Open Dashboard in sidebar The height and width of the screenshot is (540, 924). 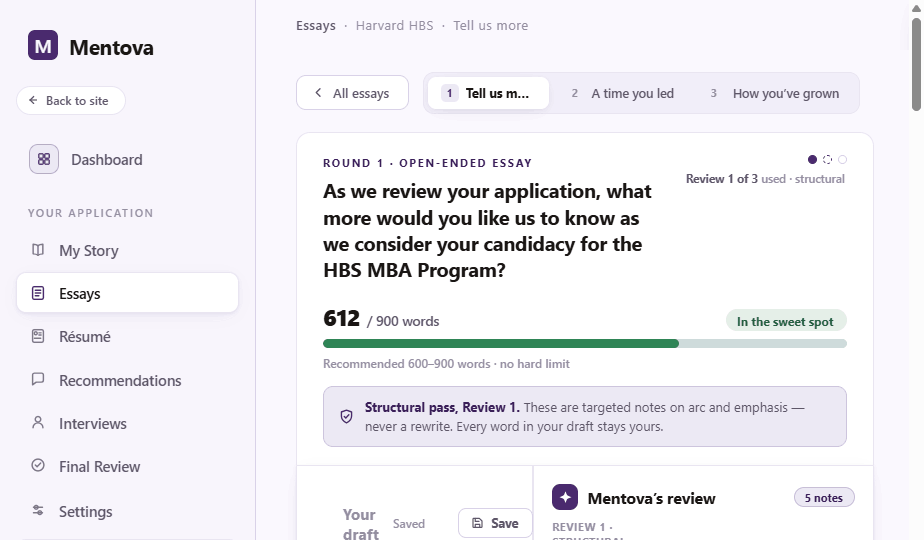pos(127,159)
